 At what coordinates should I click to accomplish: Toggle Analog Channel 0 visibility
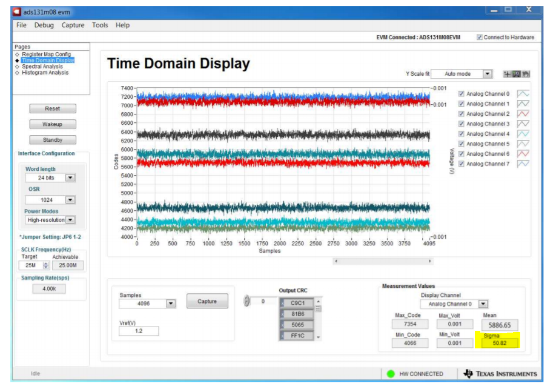click(461, 93)
